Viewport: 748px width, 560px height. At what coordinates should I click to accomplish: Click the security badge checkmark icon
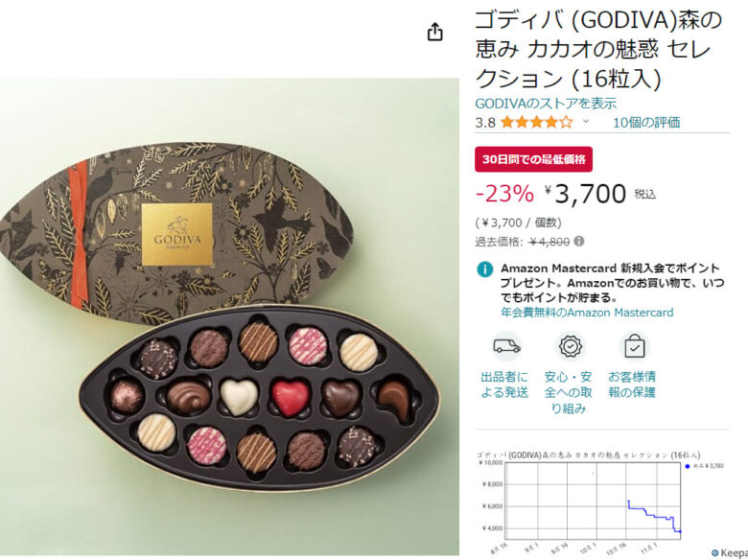pos(570,346)
